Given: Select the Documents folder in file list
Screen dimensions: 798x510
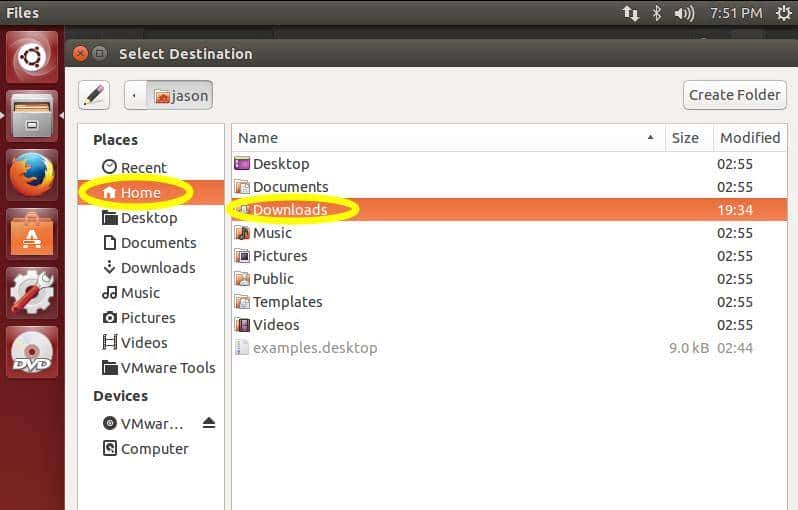Looking at the screenshot, I should coord(510,187).
